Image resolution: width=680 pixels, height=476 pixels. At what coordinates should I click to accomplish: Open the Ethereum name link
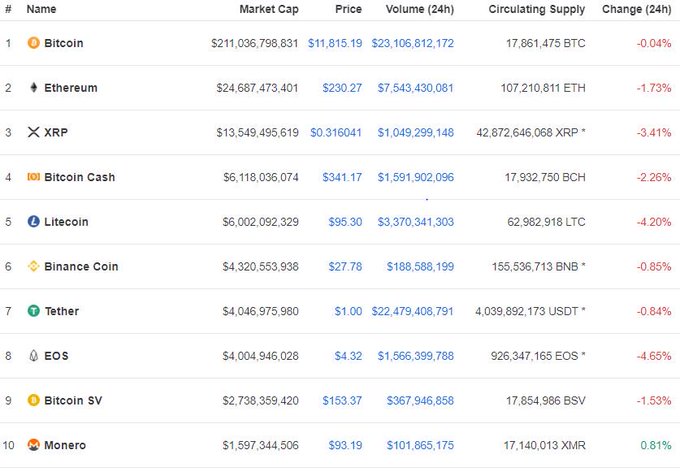[x=71, y=88]
